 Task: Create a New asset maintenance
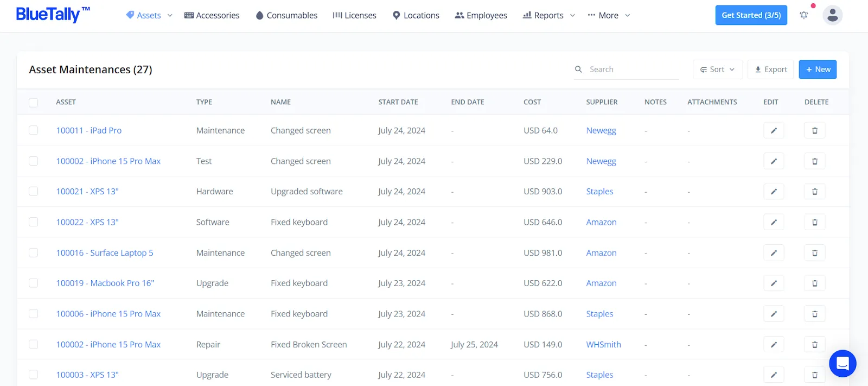click(818, 69)
